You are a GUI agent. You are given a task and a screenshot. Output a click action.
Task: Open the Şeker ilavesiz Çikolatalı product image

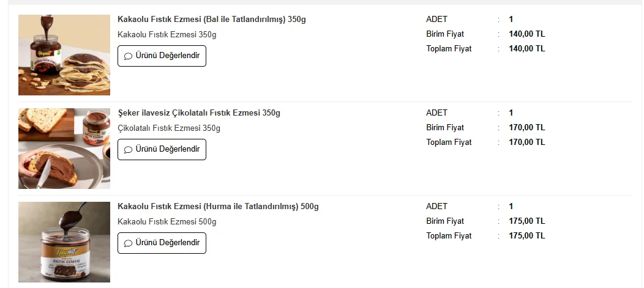(64, 149)
